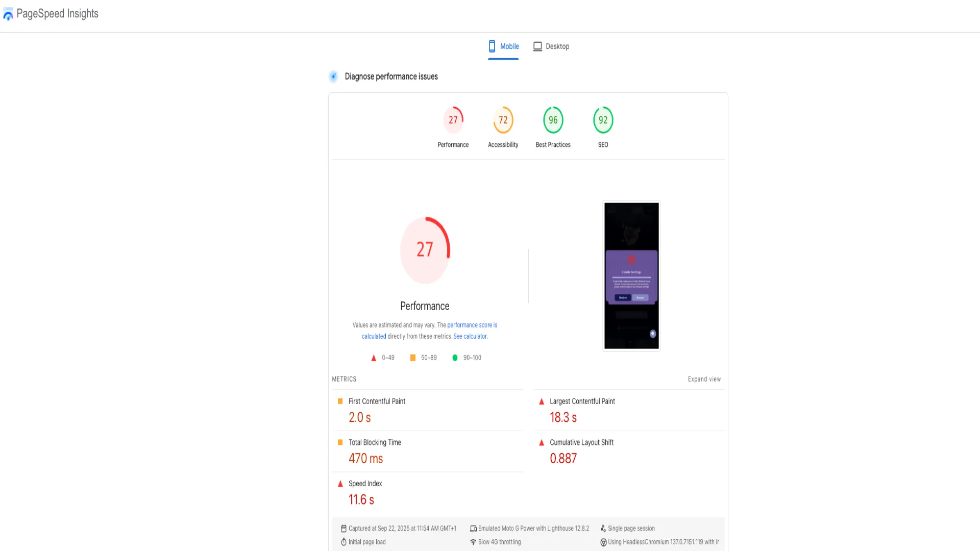The image size is (980, 551).
Task: Jump to Best Practices score gauge 96
Action: coord(553,120)
